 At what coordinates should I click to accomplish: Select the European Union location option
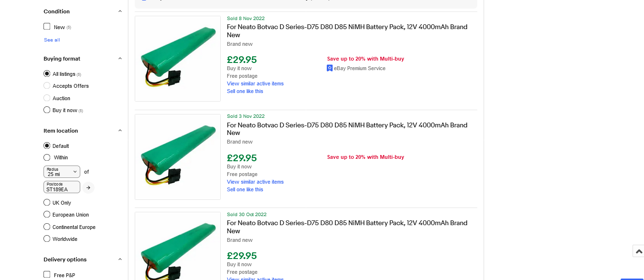[47, 215]
